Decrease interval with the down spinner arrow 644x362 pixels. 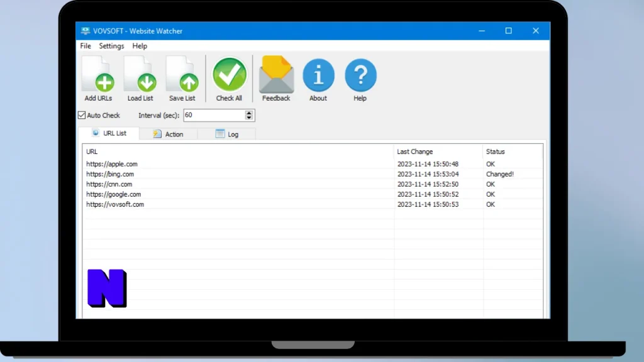(249, 118)
